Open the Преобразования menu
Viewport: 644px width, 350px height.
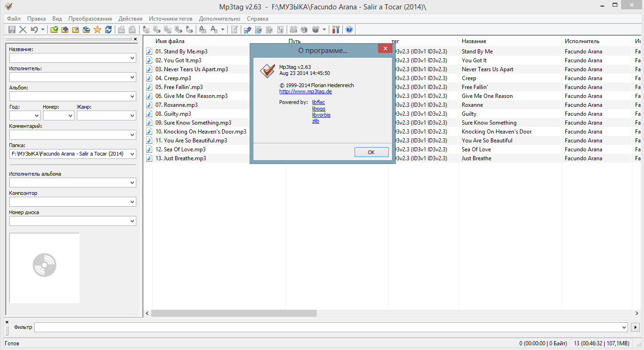pyautogui.click(x=90, y=19)
